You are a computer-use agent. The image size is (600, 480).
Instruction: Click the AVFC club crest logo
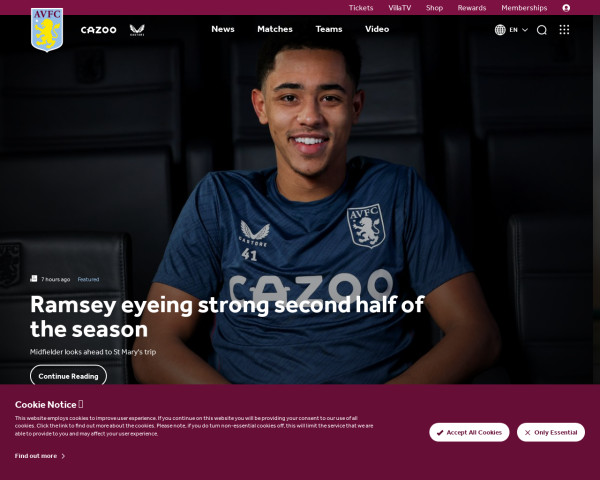[x=47, y=30]
